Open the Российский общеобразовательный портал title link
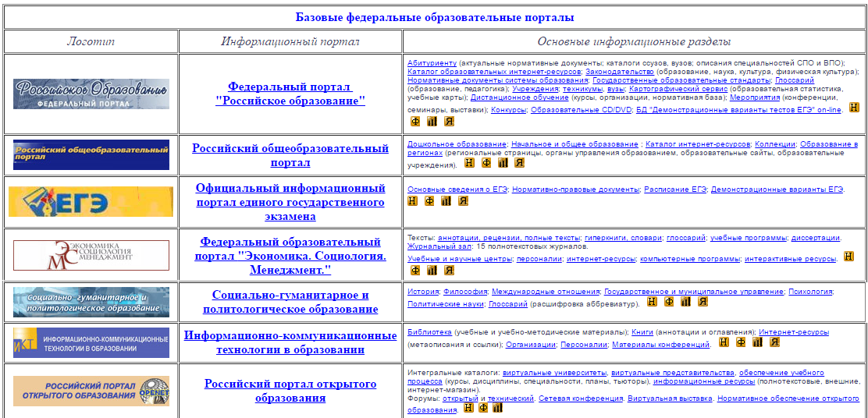Image resolution: width=868 pixels, height=418 pixels. pyautogui.click(x=290, y=155)
